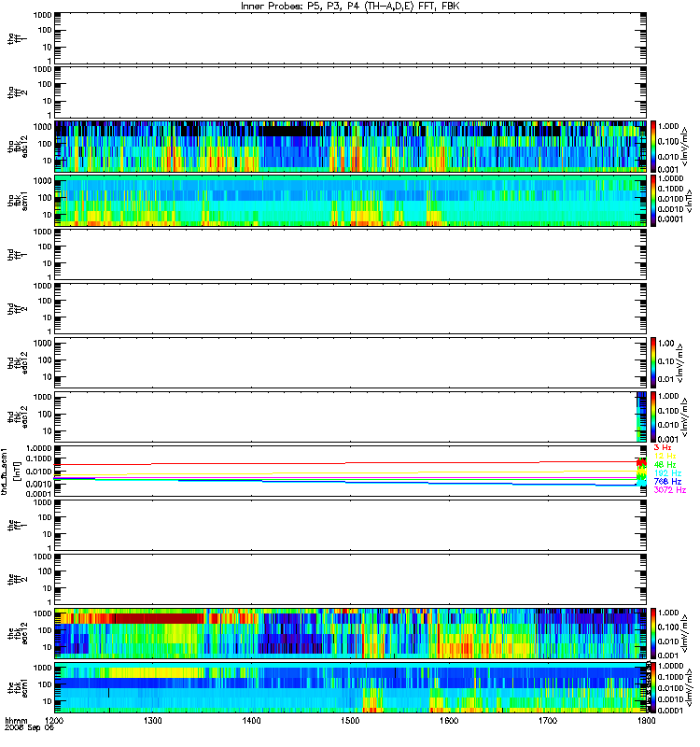Select the 768 Hz legend entry
The height and width of the screenshot is (747, 700).
click(x=667, y=482)
